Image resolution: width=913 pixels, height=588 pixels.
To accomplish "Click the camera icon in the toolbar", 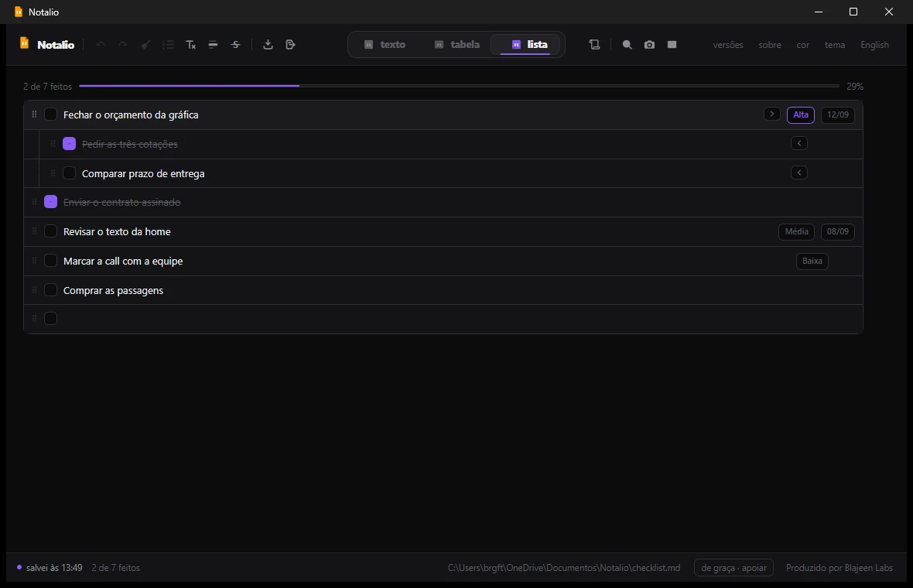I will pos(649,45).
